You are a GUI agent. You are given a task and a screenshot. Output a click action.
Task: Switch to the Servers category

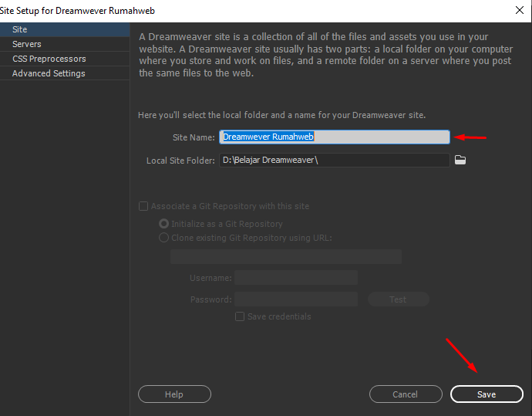coord(65,44)
